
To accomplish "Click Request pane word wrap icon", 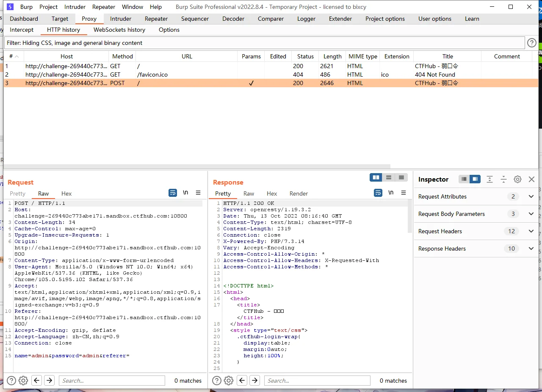I will click(x=173, y=193).
